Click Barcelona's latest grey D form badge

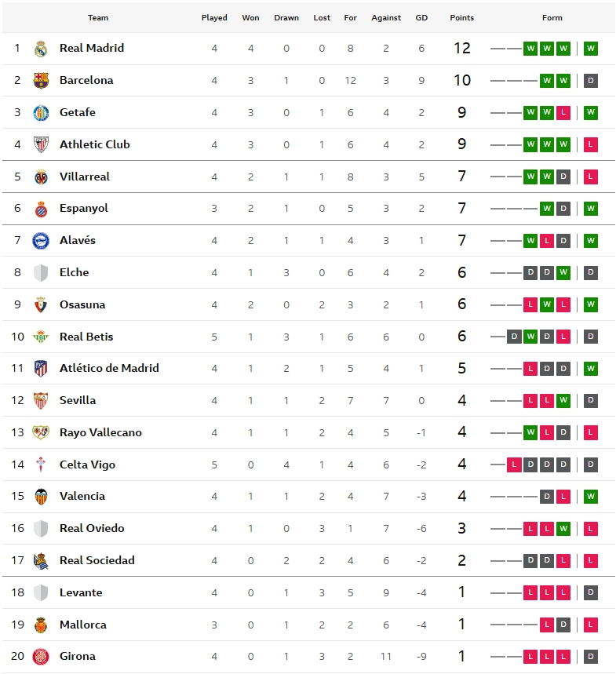[x=591, y=81]
